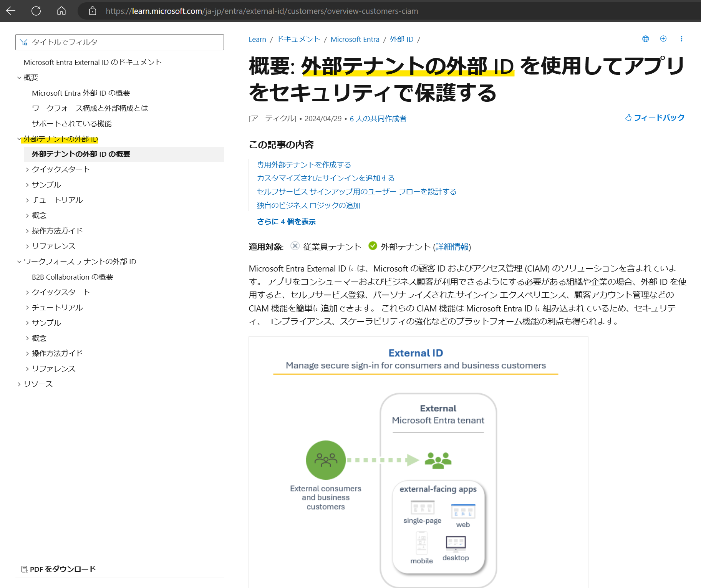
Task: Click the filter funnel icon in sidebar
Action: (25, 42)
